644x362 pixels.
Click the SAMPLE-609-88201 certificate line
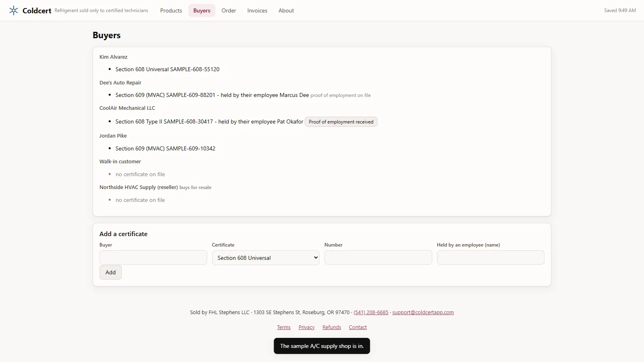point(212,95)
